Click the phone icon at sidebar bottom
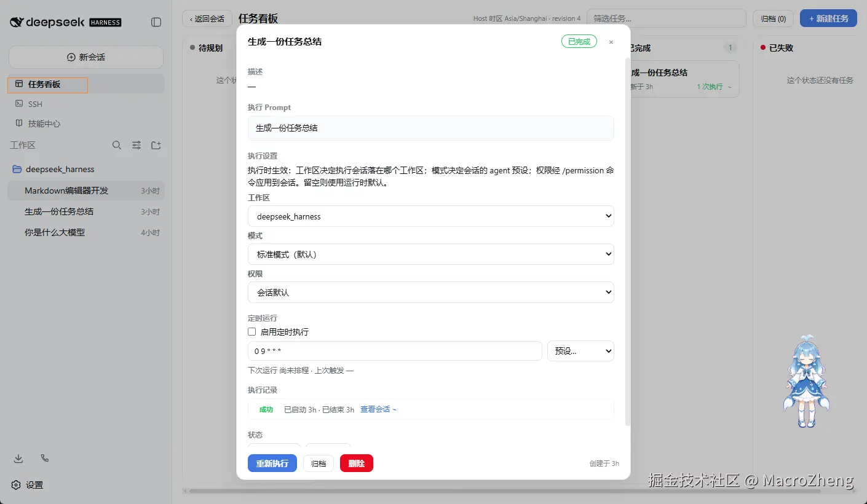The width and height of the screenshot is (867, 504). pyautogui.click(x=44, y=459)
